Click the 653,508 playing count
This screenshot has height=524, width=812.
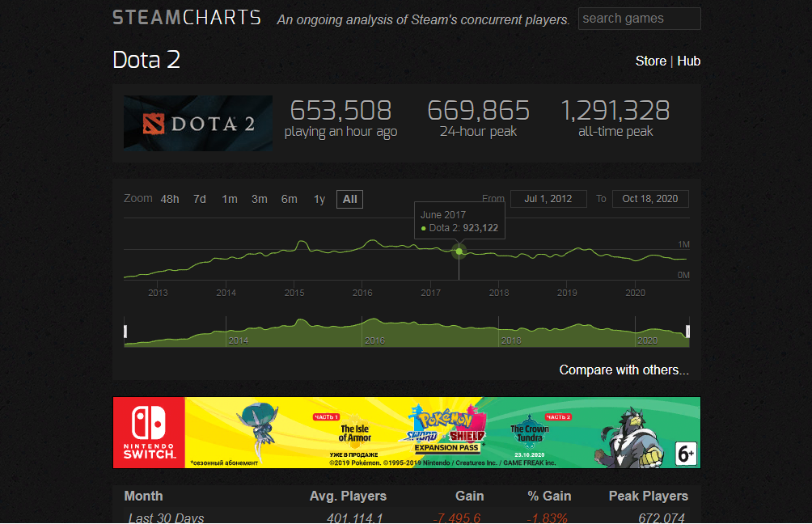[x=340, y=110]
